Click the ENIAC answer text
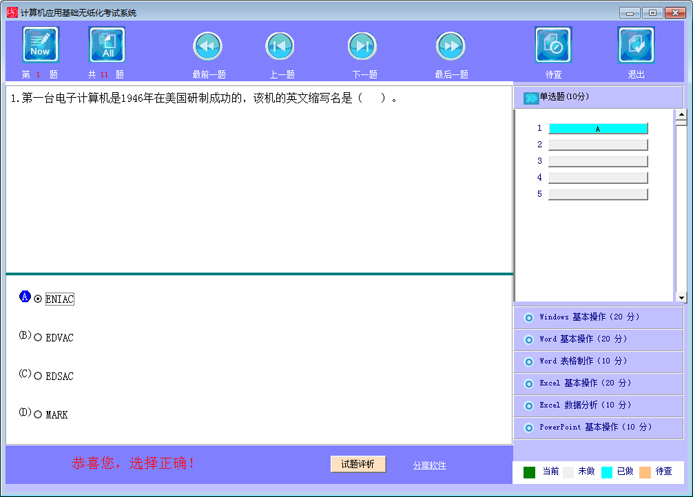 click(60, 299)
